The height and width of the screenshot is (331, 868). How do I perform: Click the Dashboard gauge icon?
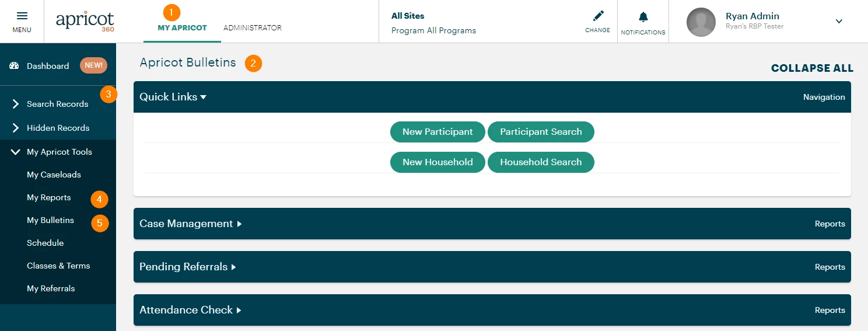15,66
